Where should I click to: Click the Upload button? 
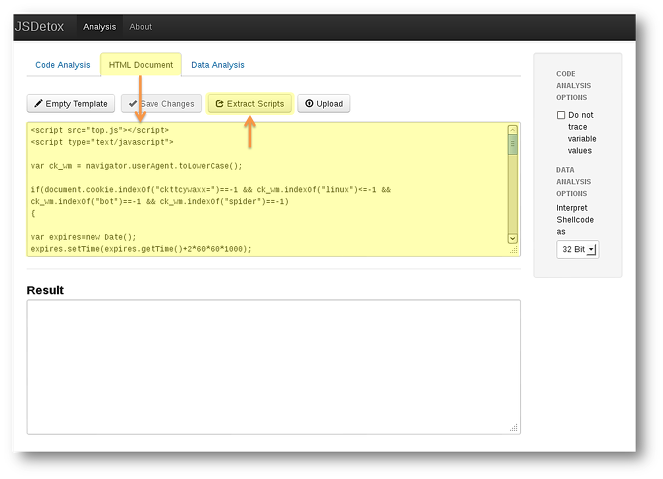click(323, 104)
